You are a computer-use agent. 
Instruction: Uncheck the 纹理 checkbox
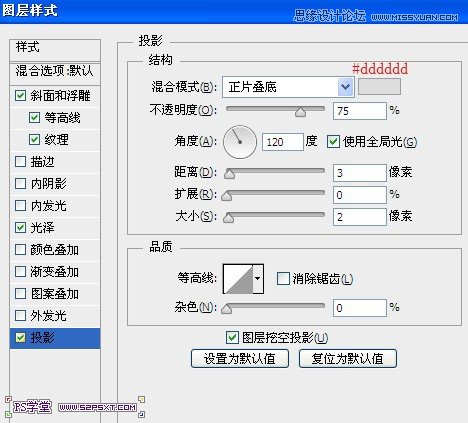coord(34,140)
